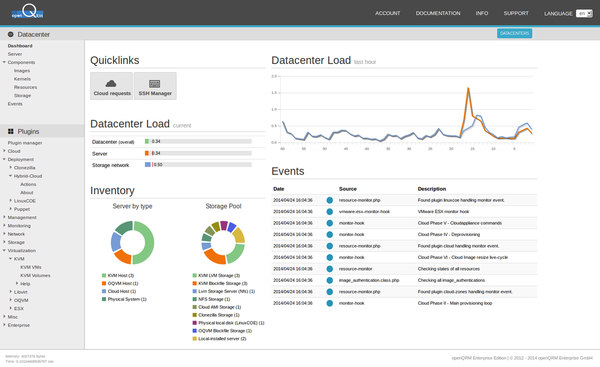Open Kernels under Components

[x=22, y=79]
